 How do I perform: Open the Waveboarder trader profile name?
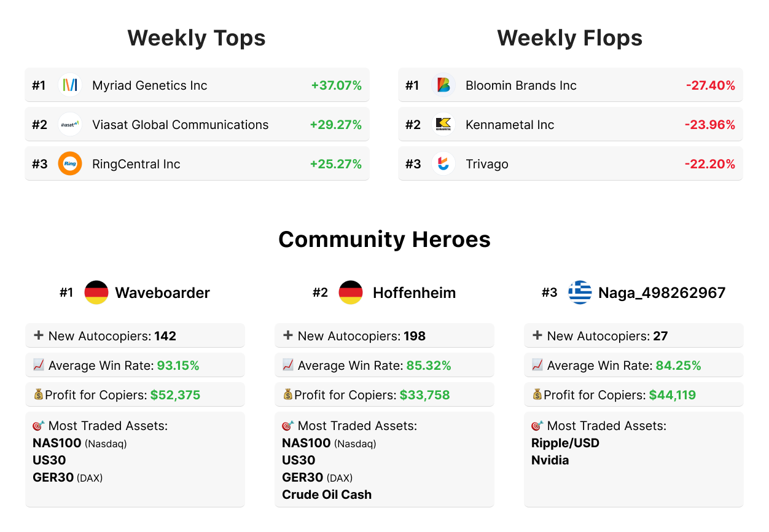pyautogui.click(x=162, y=293)
